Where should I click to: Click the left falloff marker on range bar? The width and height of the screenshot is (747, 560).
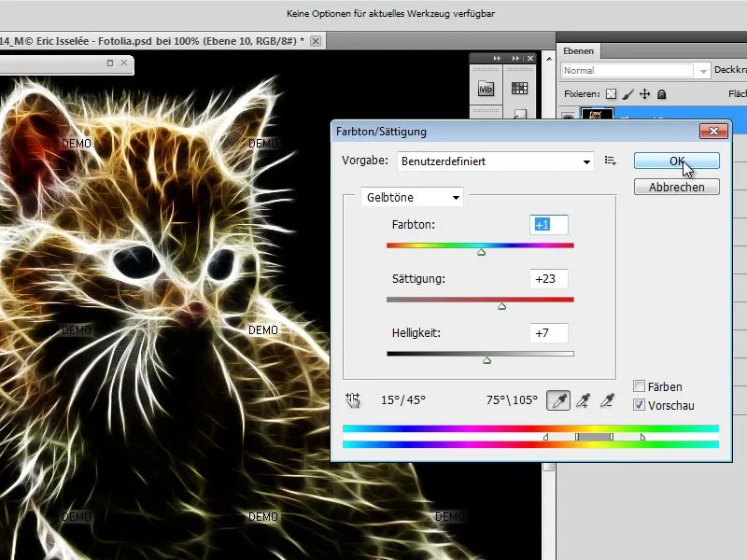tap(546, 437)
